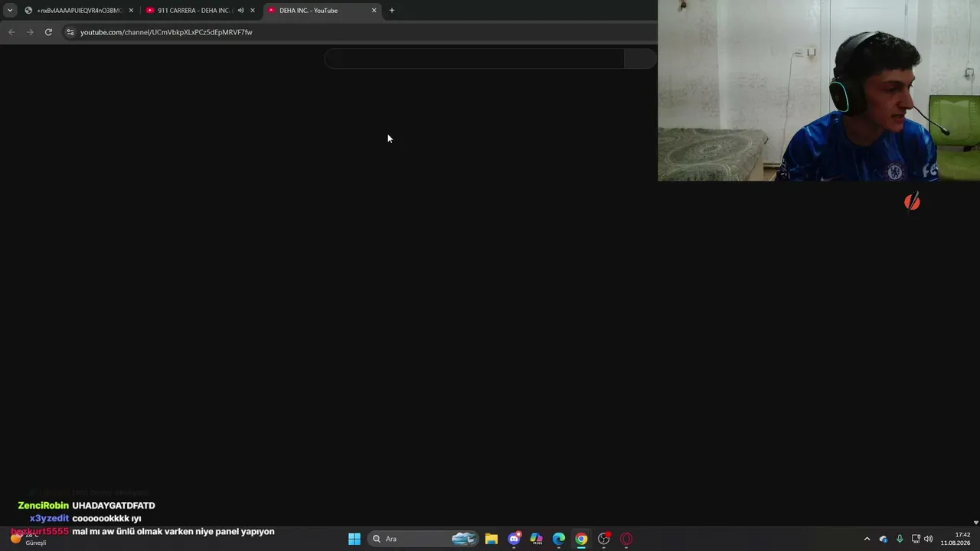This screenshot has width=980, height=551.
Task: Open the clock showing 17:42
Action: [955, 539]
